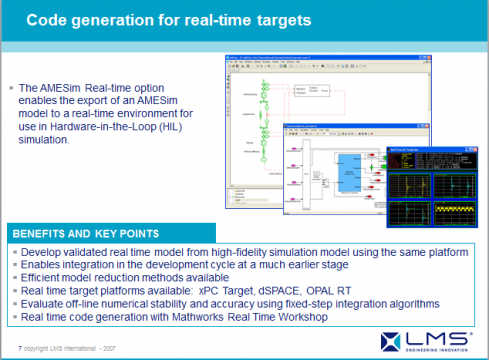489x360 pixels.
Task: Click the BENEFITS AND KEY POINTS header
Action: tap(86, 234)
